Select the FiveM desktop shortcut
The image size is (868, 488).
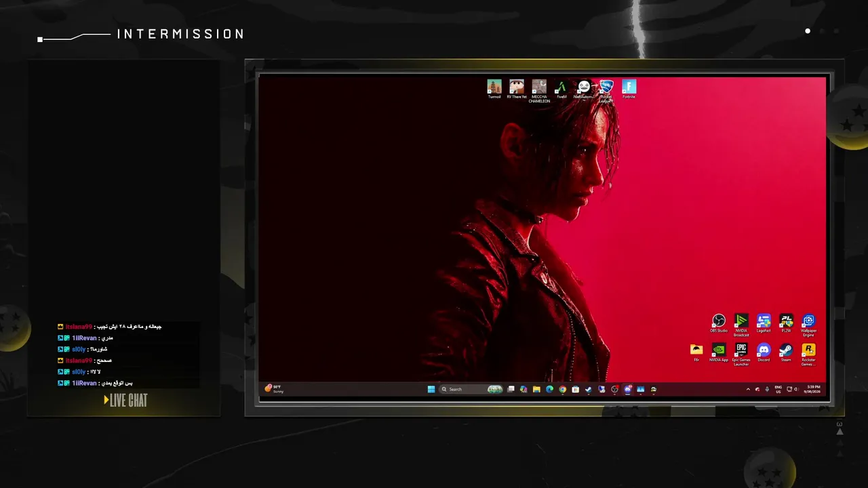point(561,89)
